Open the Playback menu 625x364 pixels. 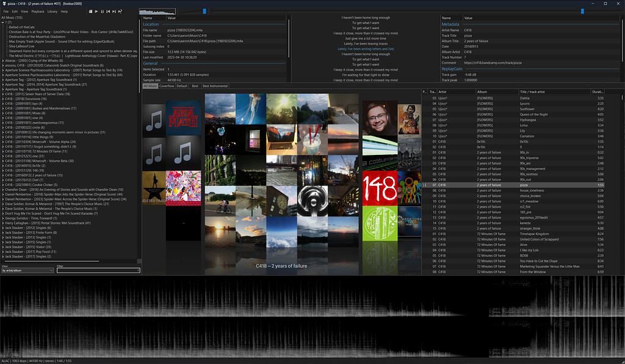pos(38,12)
